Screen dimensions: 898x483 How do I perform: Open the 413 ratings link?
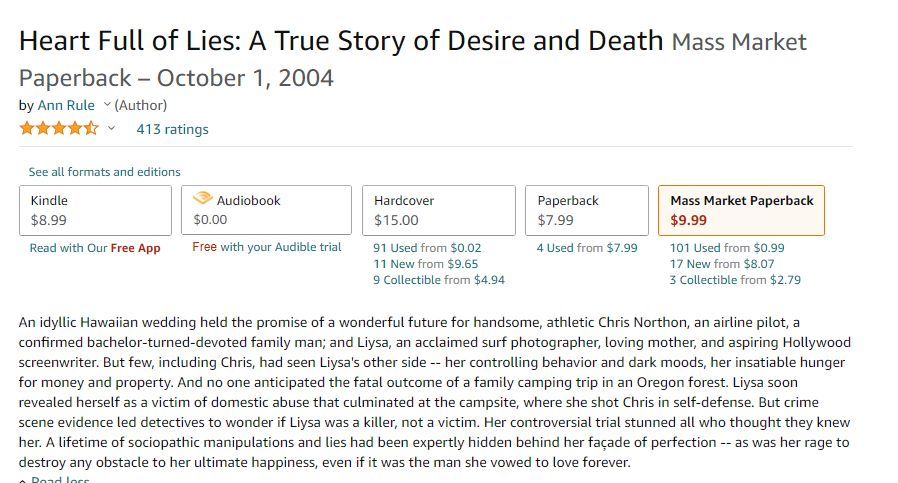click(x=172, y=129)
